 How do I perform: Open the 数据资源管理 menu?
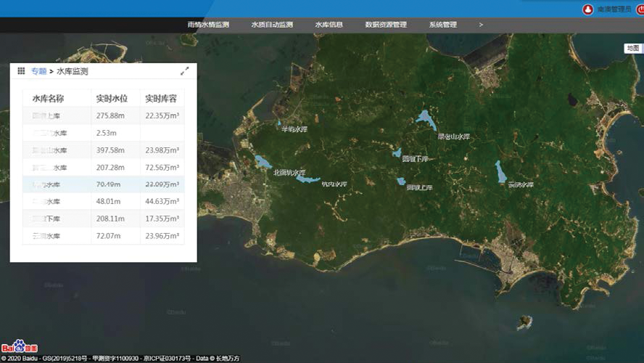(x=386, y=25)
